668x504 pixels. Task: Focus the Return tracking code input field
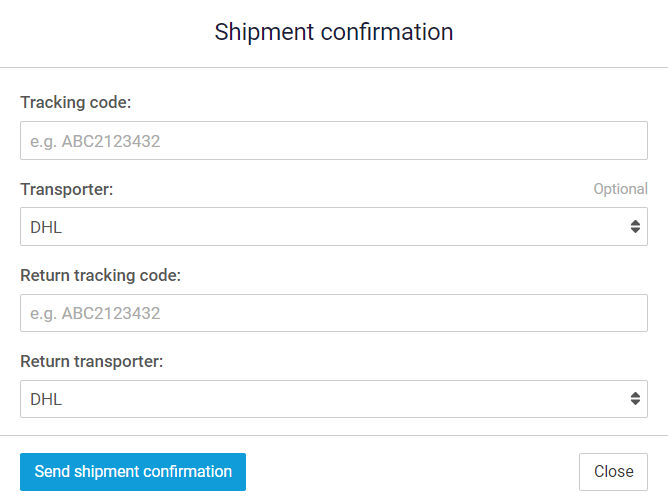click(x=333, y=313)
